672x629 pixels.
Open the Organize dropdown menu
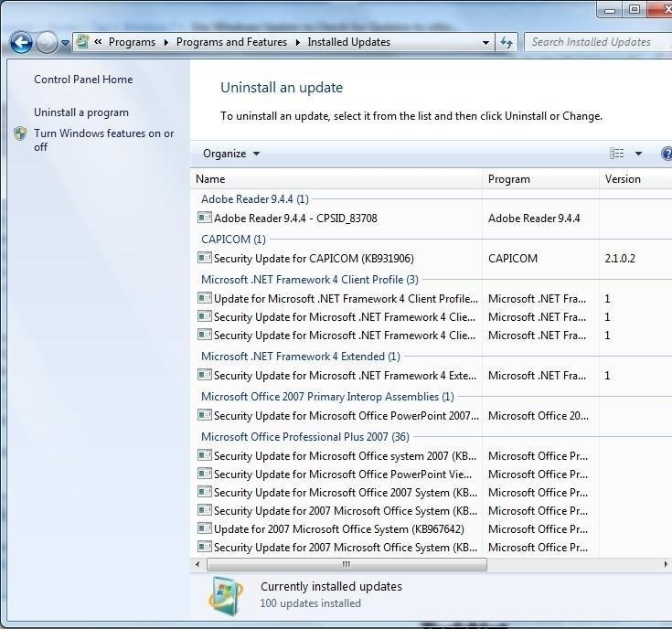click(x=231, y=154)
